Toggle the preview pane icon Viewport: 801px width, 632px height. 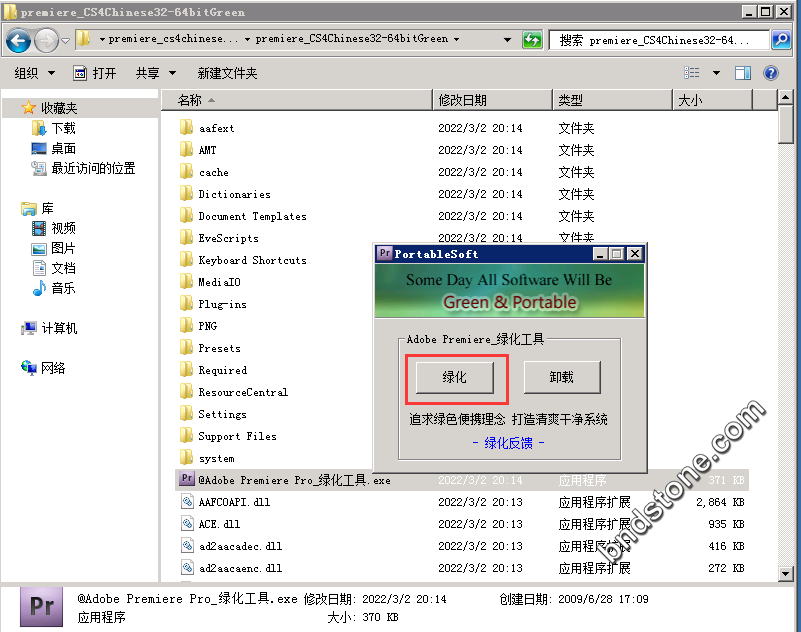pos(743,73)
